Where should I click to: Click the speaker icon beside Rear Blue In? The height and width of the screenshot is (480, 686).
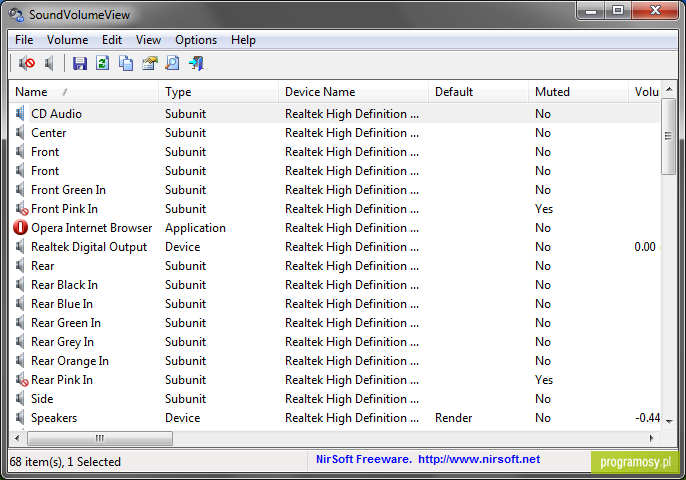click(20, 304)
